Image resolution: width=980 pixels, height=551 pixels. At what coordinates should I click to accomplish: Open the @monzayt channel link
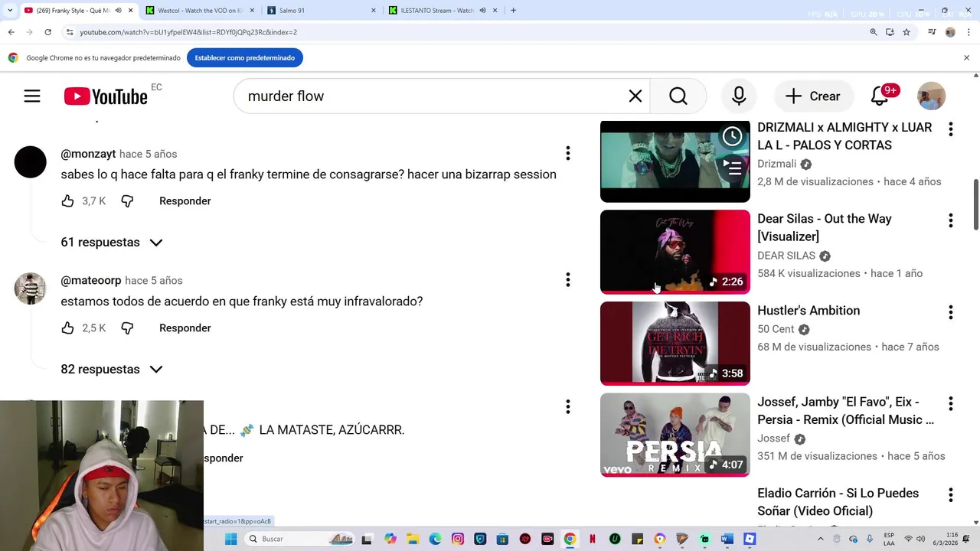click(88, 154)
